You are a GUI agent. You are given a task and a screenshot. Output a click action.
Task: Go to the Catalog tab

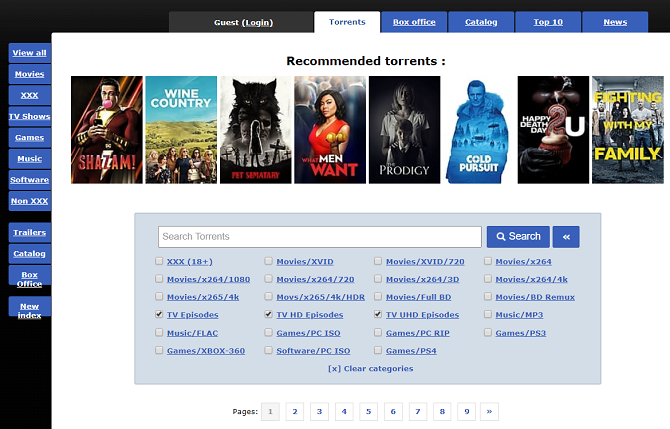[x=481, y=22]
